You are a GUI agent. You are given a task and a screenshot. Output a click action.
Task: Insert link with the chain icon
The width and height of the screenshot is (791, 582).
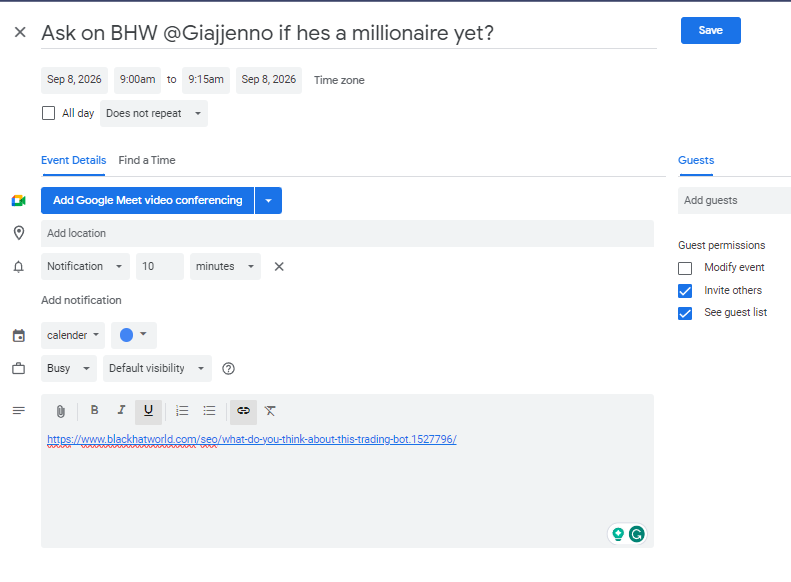[x=244, y=412]
